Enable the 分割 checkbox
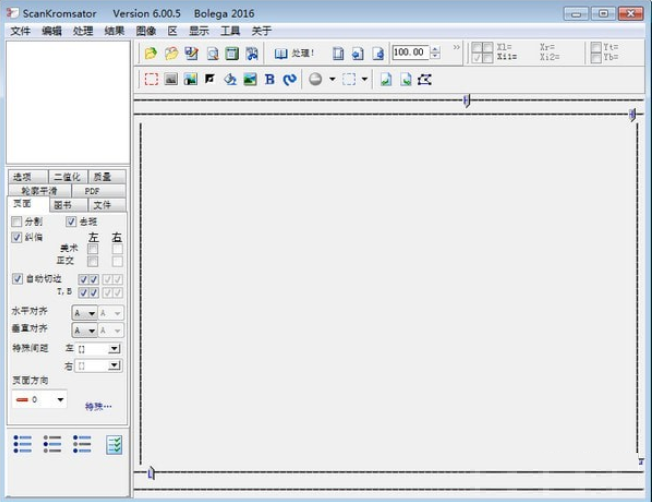 (17, 221)
